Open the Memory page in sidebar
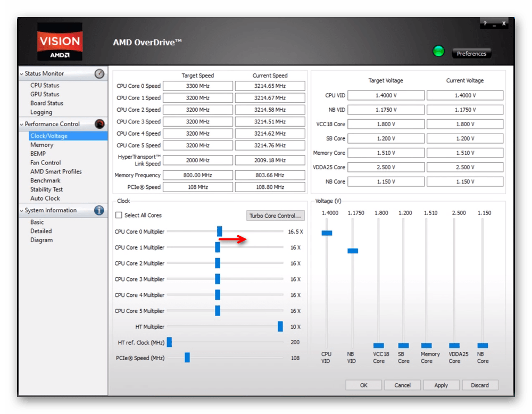The image size is (532, 414). click(x=41, y=145)
